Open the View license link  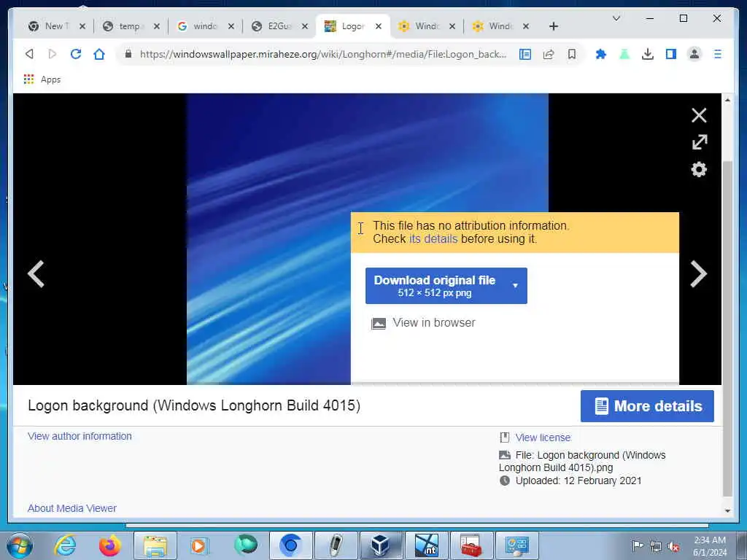pyautogui.click(x=543, y=437)
